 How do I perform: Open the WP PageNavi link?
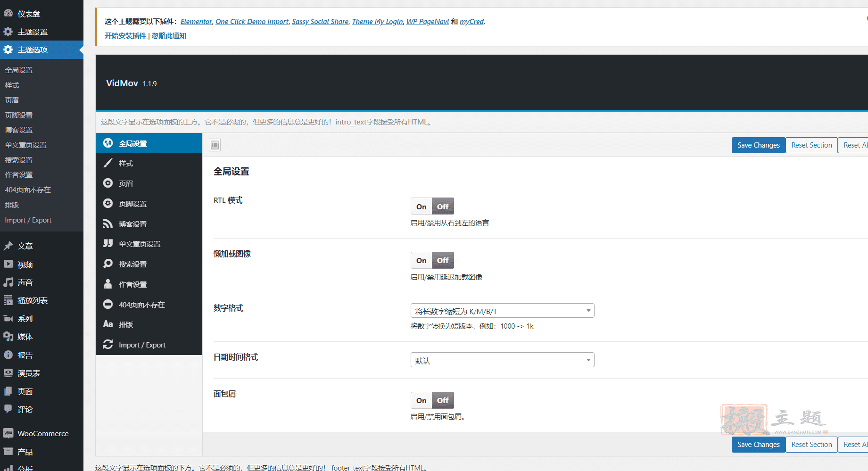click(428, 22)
